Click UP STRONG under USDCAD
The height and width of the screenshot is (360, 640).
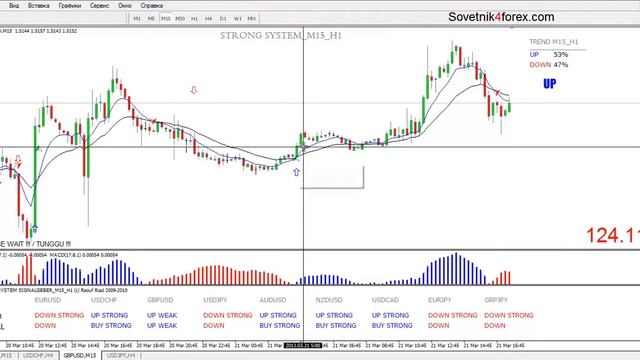(x=390, y=316)
